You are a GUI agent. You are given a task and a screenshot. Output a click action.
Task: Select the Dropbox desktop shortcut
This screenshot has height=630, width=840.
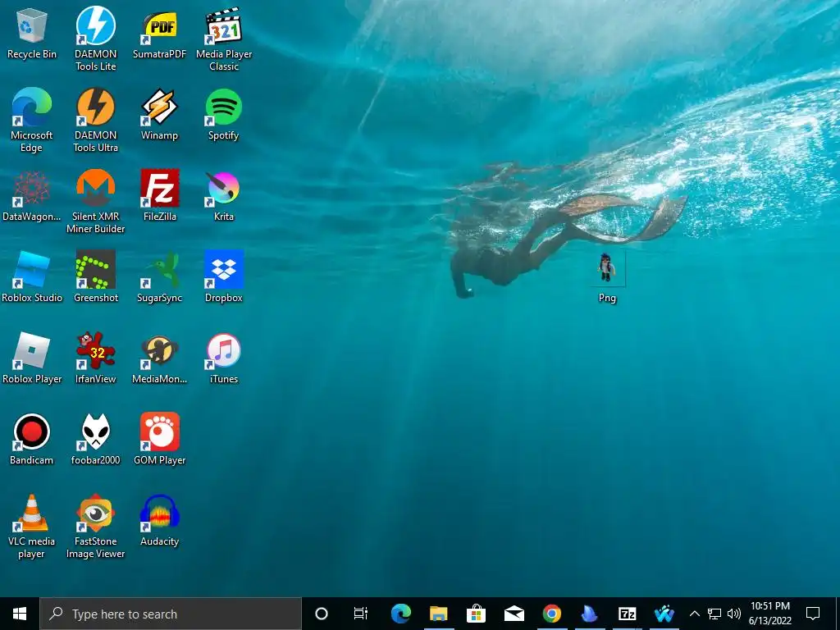[224, 277]
